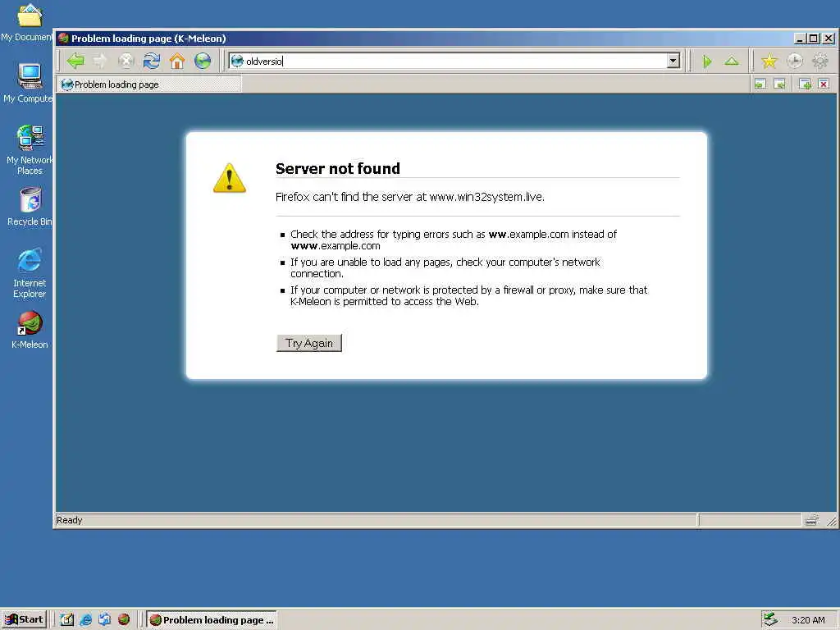Click the yellow warning triangle icon
The width and height of the screenshot is (840, 630).
230,178
